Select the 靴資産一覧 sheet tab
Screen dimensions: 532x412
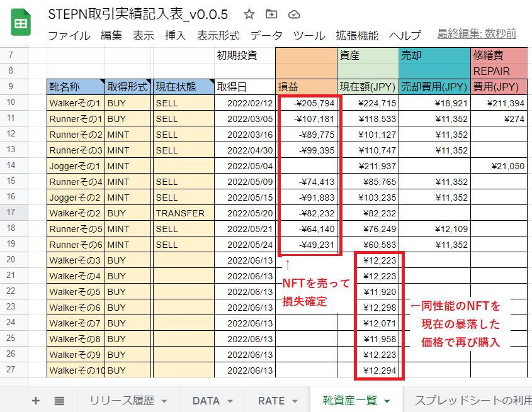point(350,401)
